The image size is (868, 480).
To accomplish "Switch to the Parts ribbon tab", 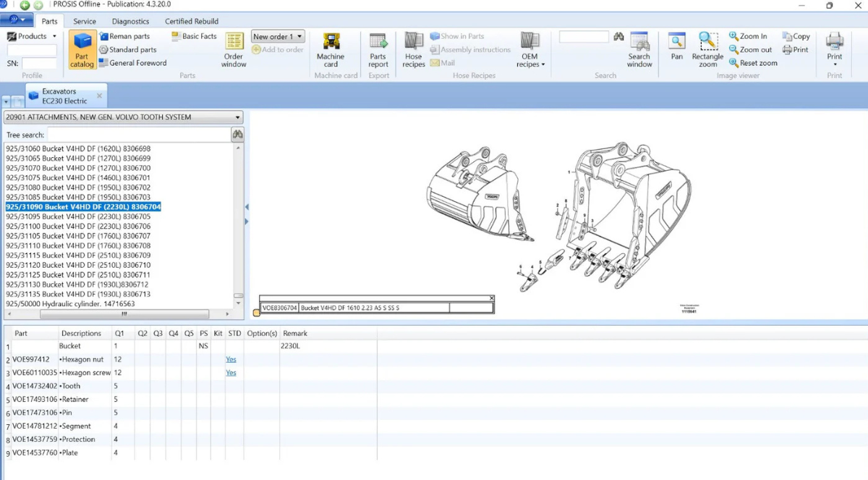I will (49, 22).
